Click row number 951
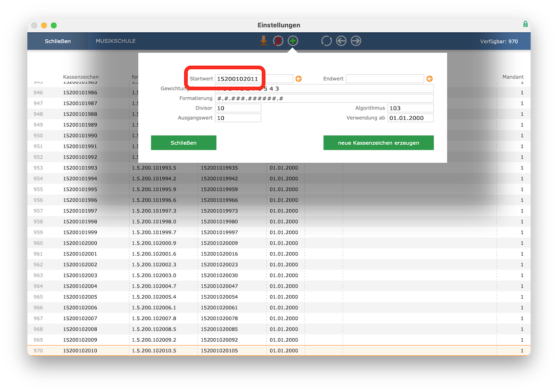 tap(38, 146)
